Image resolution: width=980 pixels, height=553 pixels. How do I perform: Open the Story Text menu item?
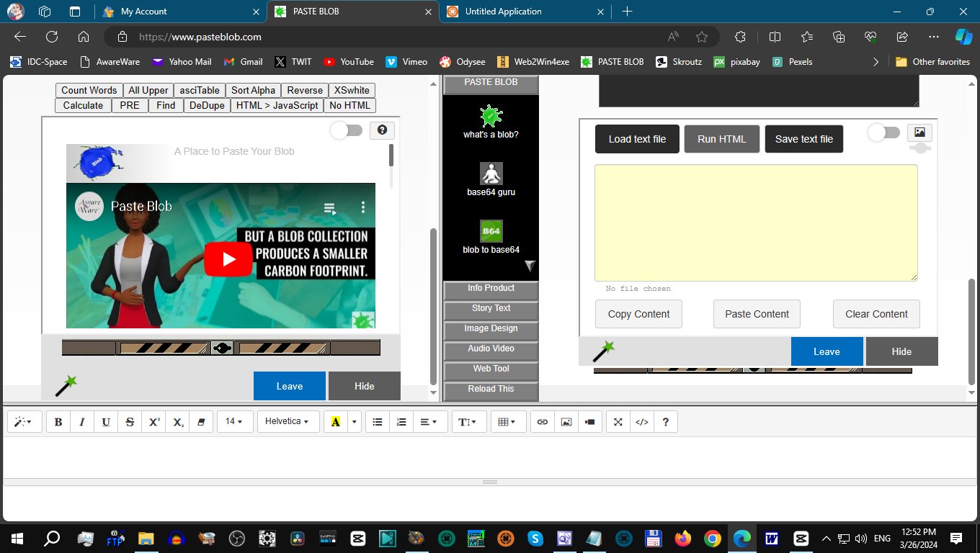click(491, 310)
